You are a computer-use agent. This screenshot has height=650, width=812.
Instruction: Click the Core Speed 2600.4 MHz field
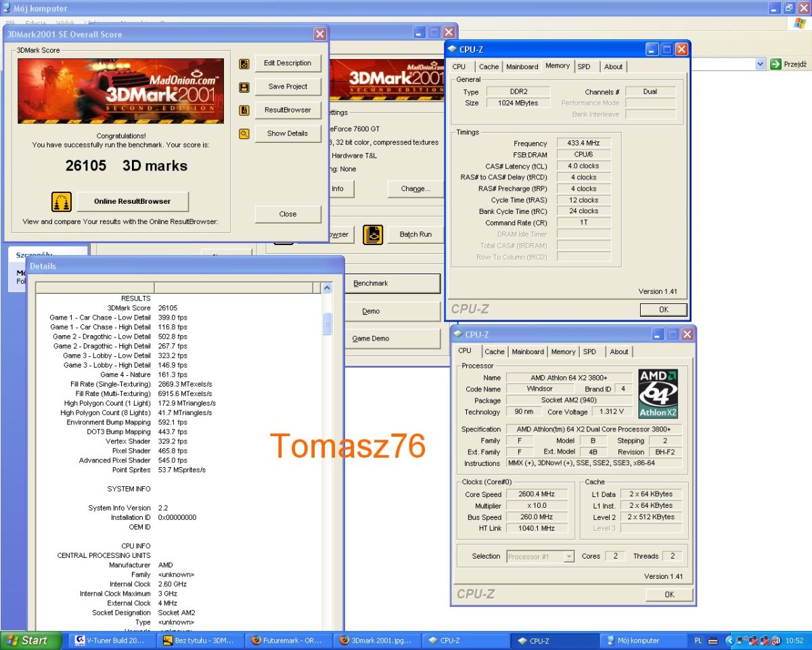pos(537,494)
